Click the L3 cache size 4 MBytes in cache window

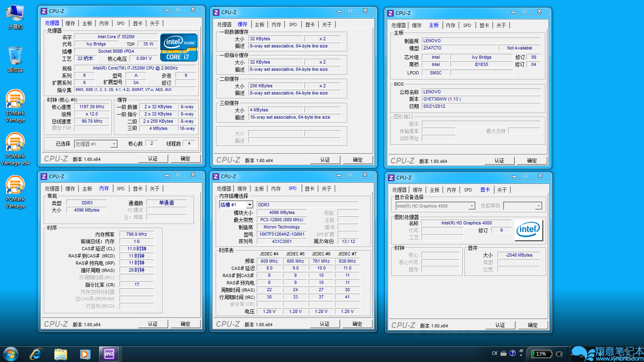[x=276, y=110]
